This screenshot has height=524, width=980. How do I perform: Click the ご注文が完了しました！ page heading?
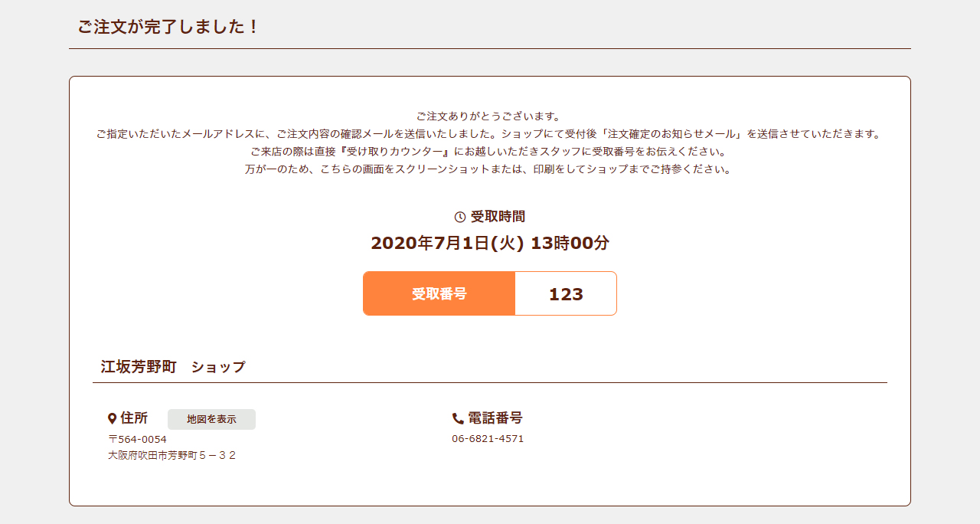click(x=168, y=27)
